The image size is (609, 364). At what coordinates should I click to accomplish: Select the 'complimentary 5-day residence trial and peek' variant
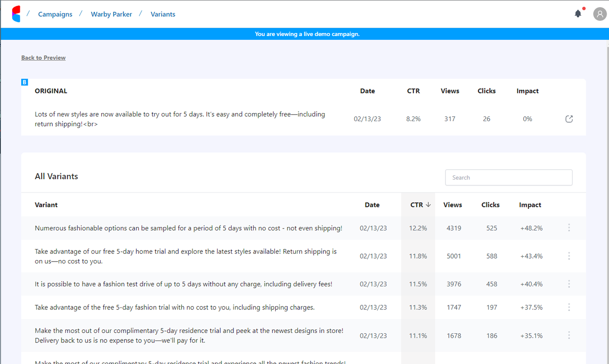tap(189, 335)
